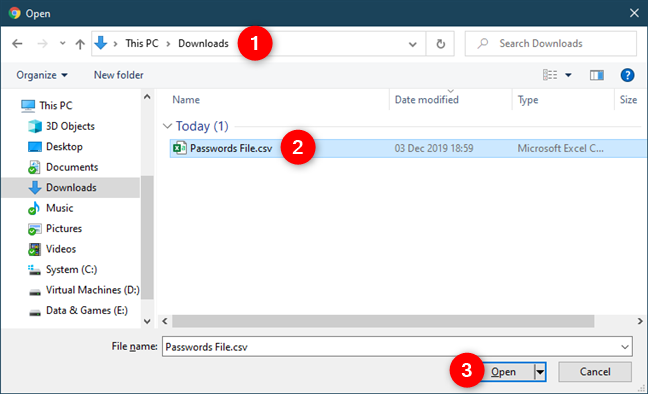Open the recent locations dropdown arrow
Viewport: 648px width, 394px height.
tap(62, 43)
